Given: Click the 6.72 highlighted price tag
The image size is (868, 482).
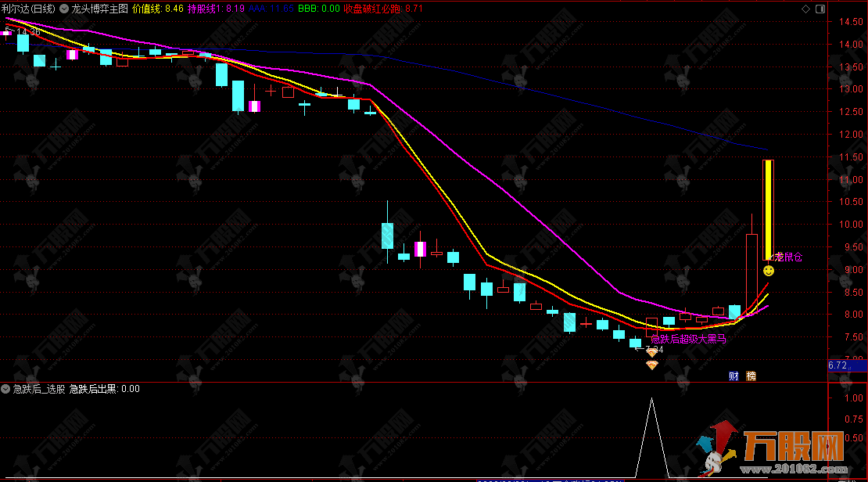Looking at the screenshot, I should (838, 365).
